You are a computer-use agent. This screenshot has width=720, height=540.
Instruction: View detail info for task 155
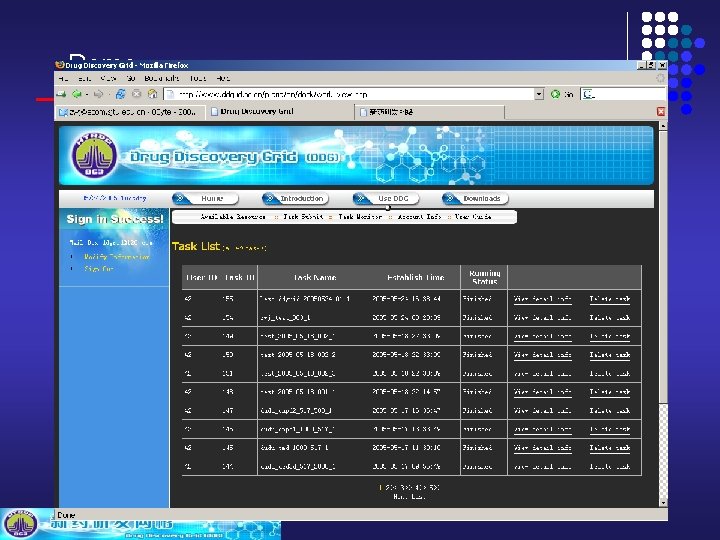coord(542,299)
